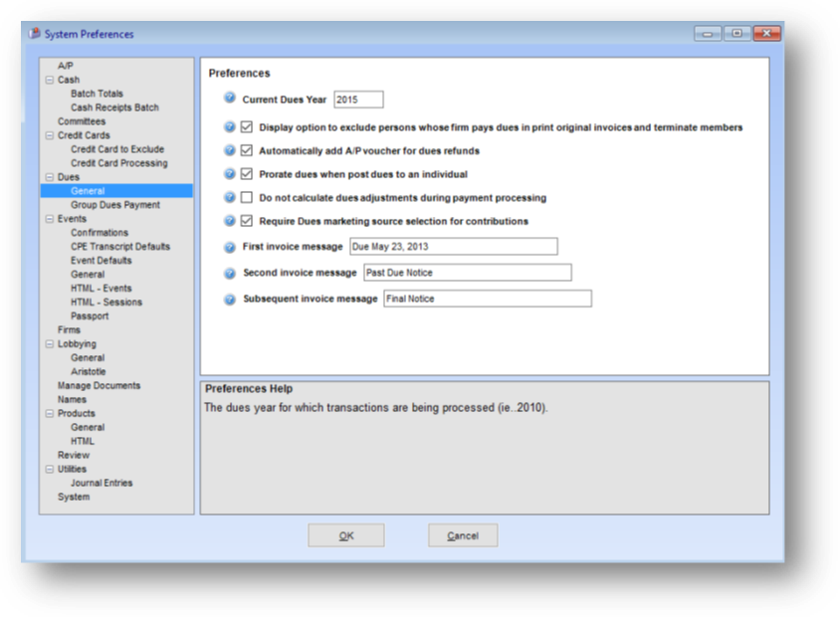840x617 pixels.
Task: Open Journal Entries under Utilities
Action: [x=102, y=484]
